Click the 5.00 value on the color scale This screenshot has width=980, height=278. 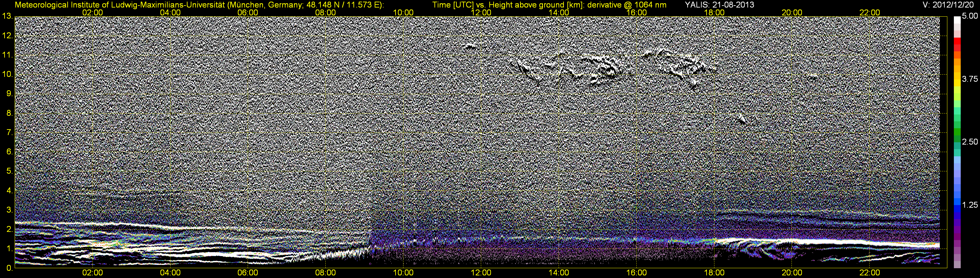[970, 16]
